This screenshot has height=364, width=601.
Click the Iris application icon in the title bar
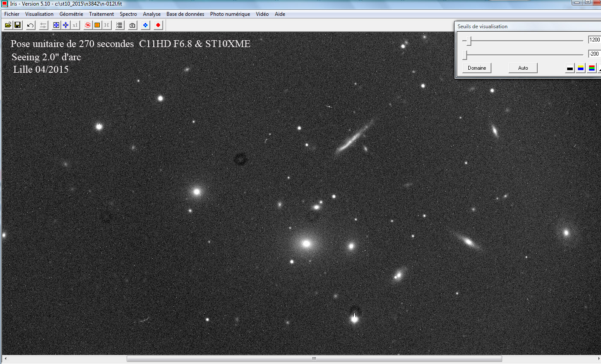(5, 3)
